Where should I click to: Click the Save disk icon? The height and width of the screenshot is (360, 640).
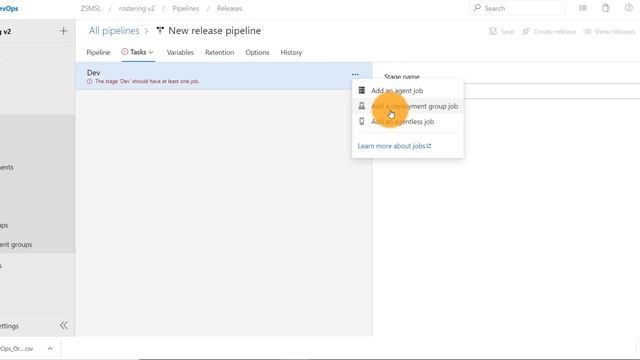(x=493, y=31)
